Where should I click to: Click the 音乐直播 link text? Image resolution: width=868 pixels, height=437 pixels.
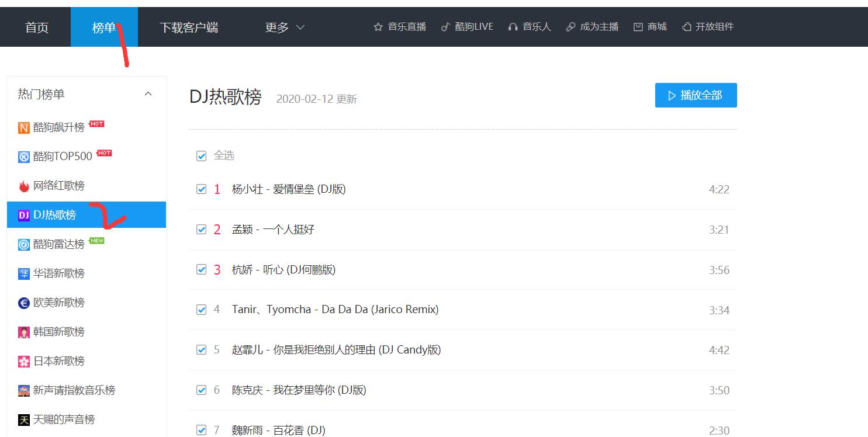tap(407, 27)
